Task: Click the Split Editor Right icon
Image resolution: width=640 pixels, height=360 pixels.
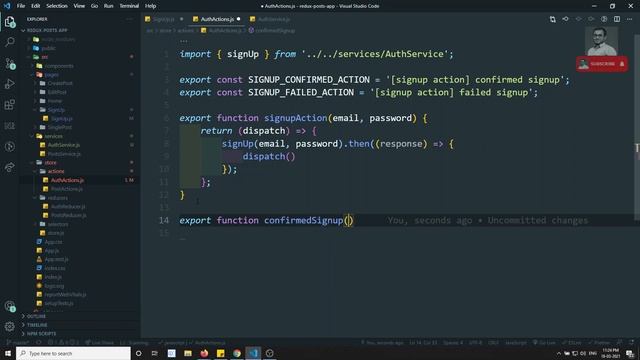Action: point(617,19)
